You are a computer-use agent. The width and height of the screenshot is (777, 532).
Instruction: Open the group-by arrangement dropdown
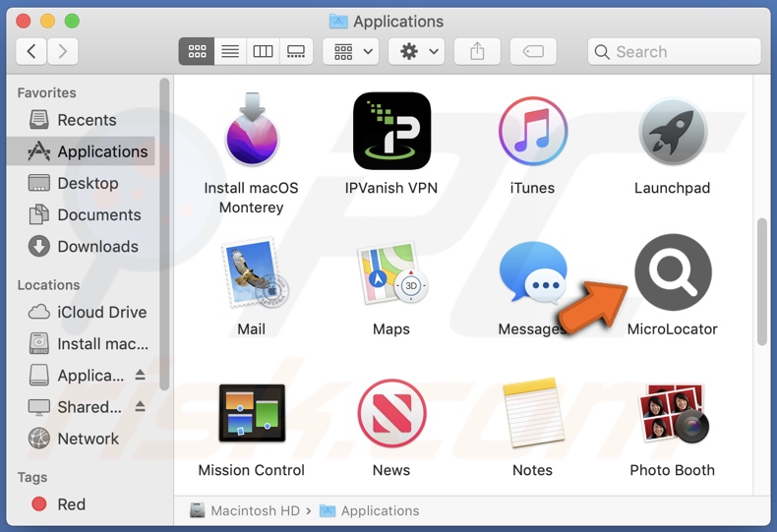point(351,51)
